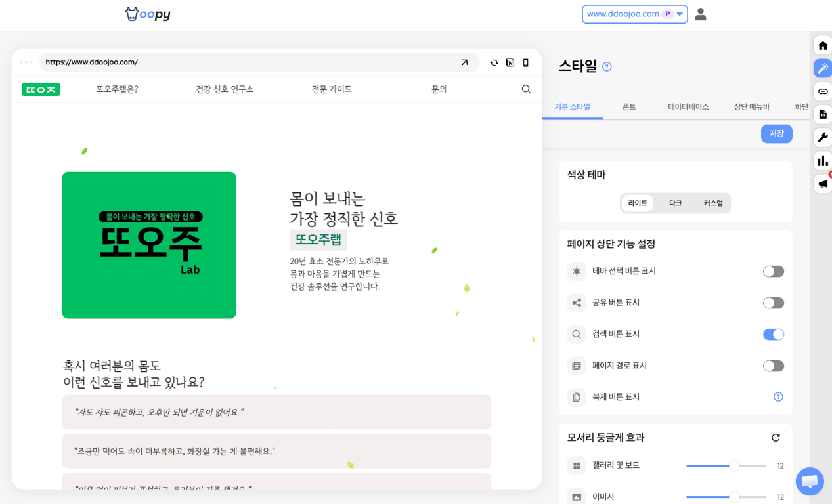Select the magic wand style icon
The width and height of the screenshot is (832, 504).
click(x=822, y=68)
